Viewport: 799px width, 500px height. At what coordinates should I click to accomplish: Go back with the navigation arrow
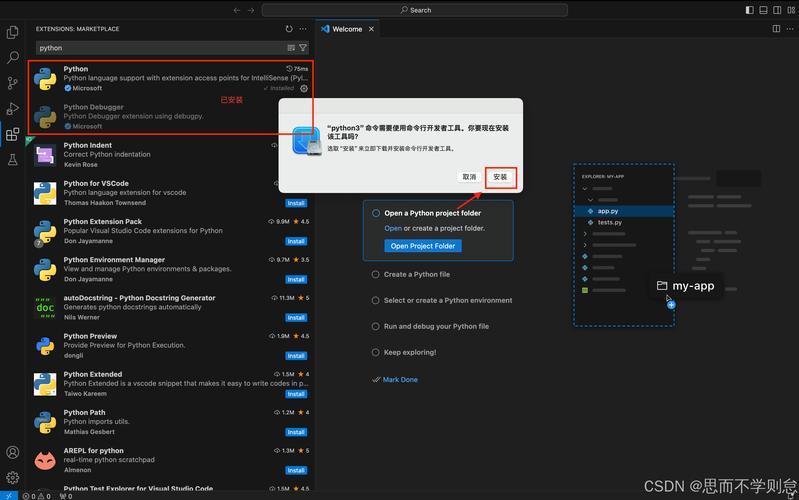237,10
